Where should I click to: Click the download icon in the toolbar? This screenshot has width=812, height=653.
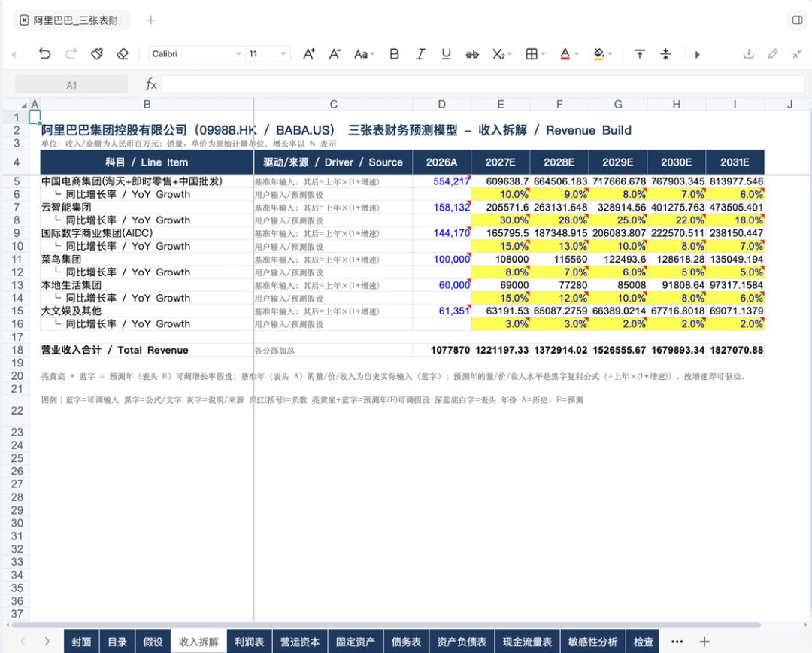coord(748,54)
